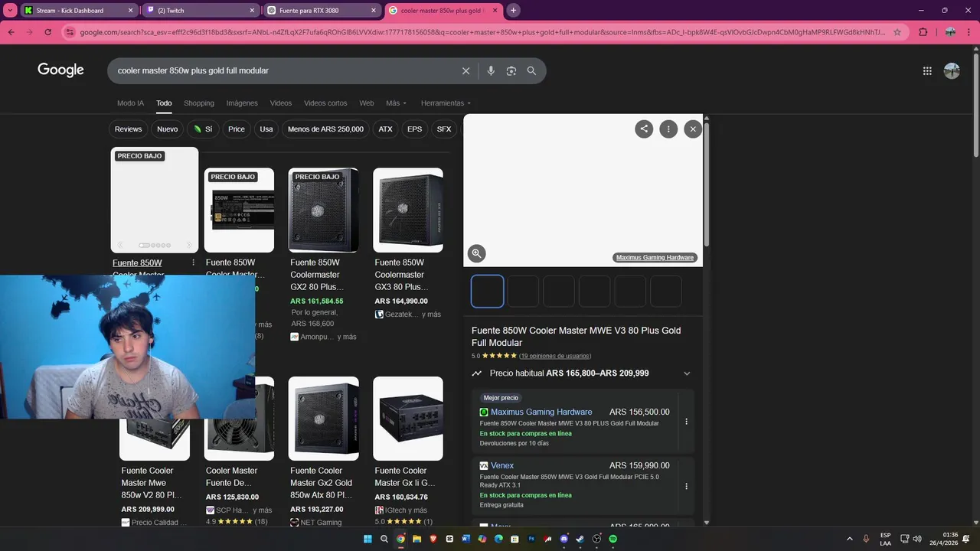This screenshot has height=551, width=980.
Task: Open the Google apps grid
Action: point(927,70)
